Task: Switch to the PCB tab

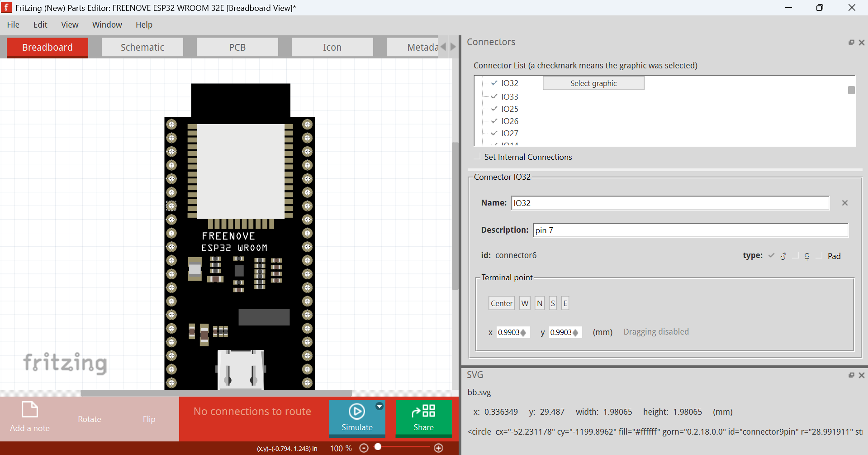Action: [237, 47]
